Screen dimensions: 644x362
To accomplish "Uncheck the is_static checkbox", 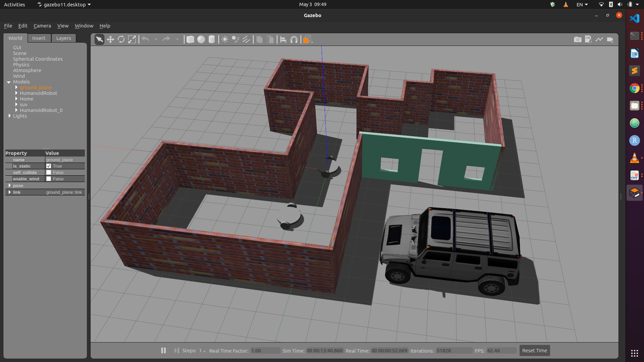I will click(x=49, y=166).
